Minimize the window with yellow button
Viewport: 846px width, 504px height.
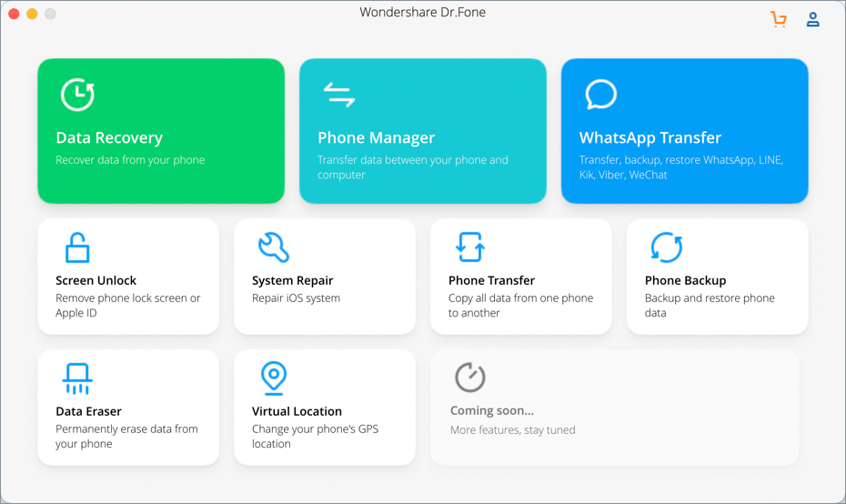point(33,14)
